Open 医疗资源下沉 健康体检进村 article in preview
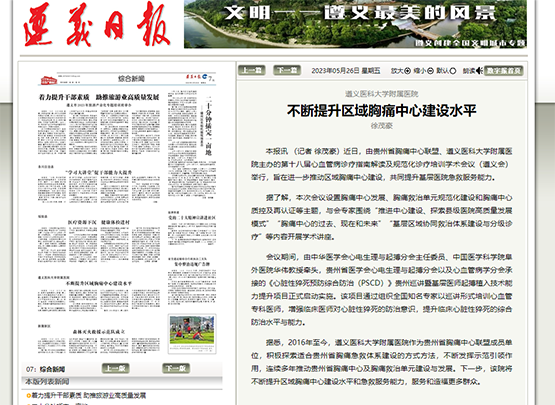The image size is (555, 405). [99, 222]
